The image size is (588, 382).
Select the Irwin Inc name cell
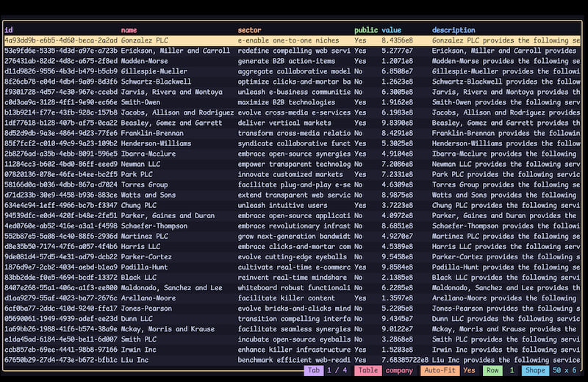coord(139,350)
